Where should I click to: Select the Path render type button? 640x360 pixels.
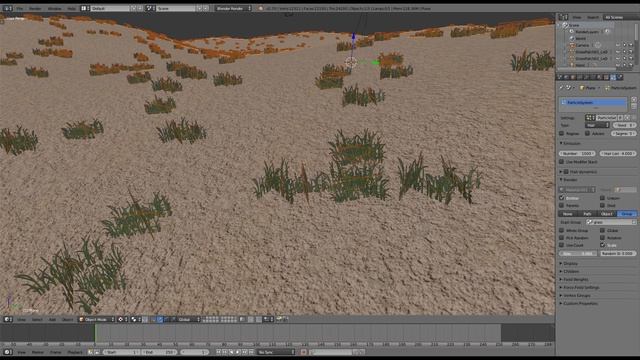[588, 214]
